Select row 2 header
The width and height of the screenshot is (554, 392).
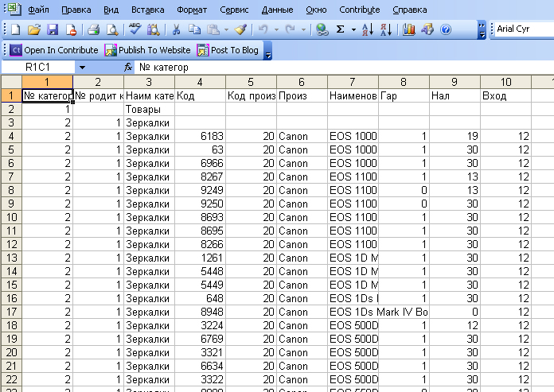pyautogui.click(x=12, y=110)
